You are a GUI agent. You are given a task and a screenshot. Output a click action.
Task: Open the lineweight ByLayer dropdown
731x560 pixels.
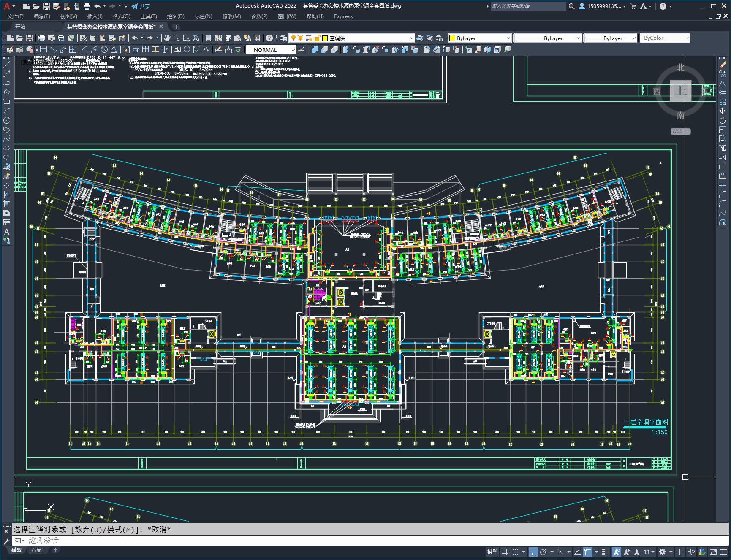click(x=611, y=38)
